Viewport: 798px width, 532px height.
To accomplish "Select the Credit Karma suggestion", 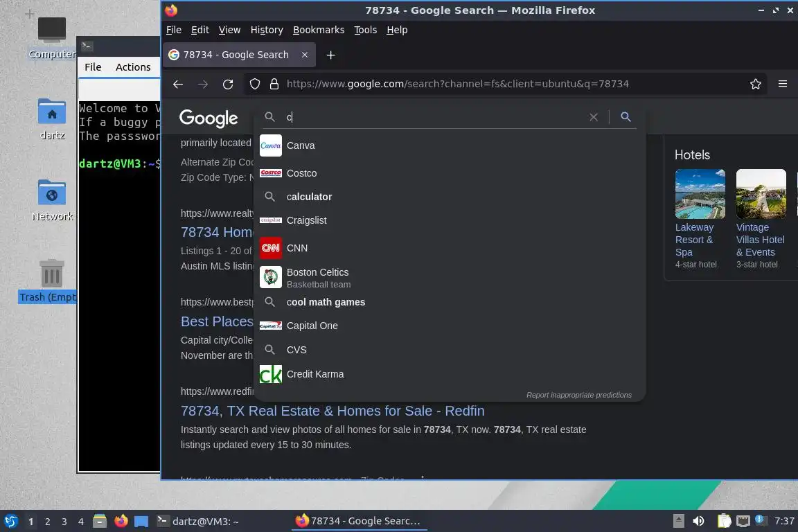I will click(450, 374).
